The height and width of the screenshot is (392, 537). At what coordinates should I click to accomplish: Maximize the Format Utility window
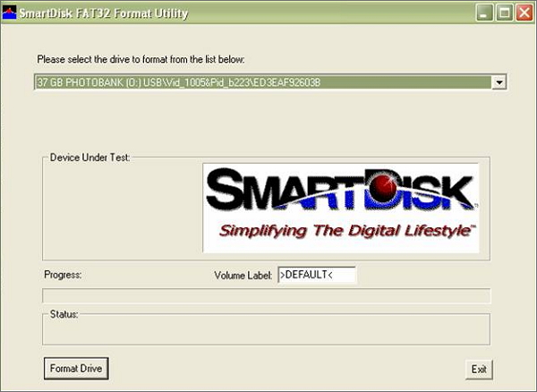coord(505,13)
